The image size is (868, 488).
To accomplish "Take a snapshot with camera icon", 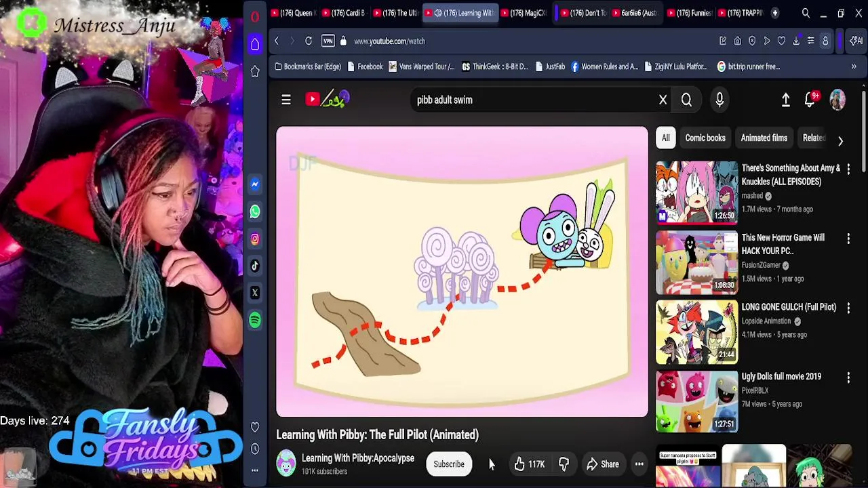I will click(738, 41).
